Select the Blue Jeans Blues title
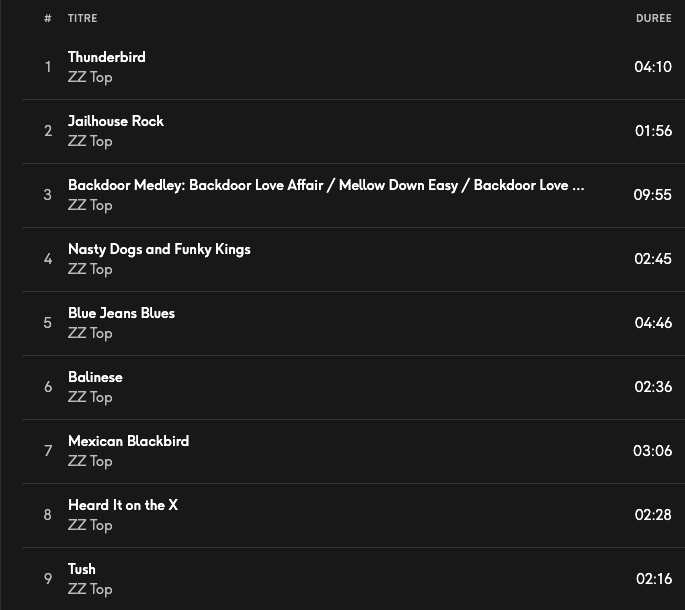The width and height of the screenshot is (685, 610). (121, 313)
